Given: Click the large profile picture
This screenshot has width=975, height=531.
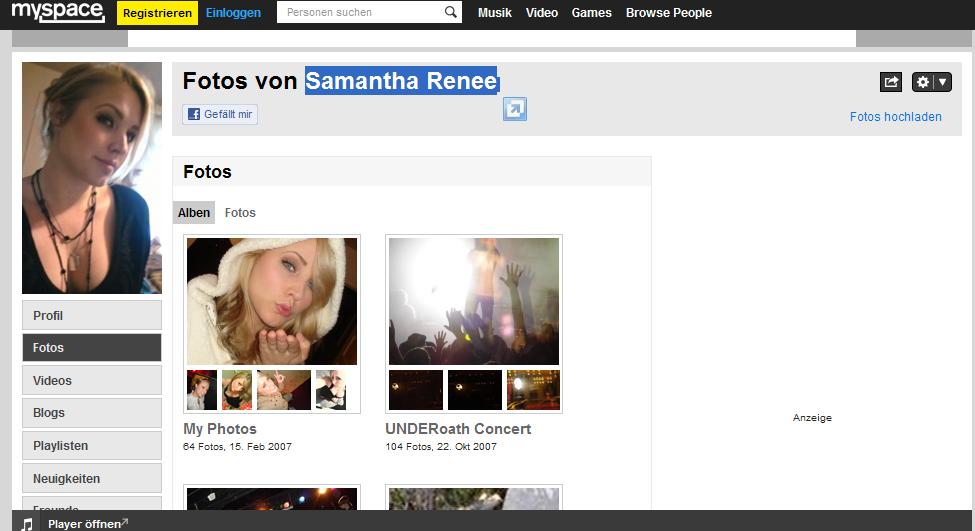Looking at the screenshot, I should tap(92, 178).
